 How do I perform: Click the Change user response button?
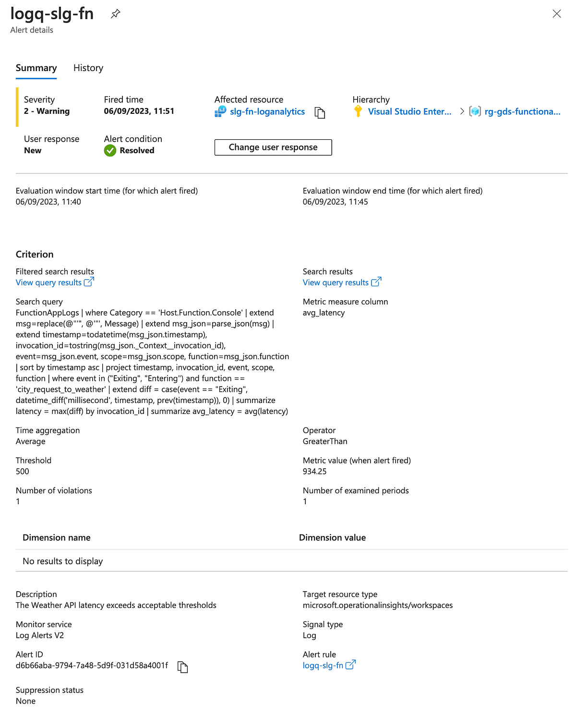[273, 147]
